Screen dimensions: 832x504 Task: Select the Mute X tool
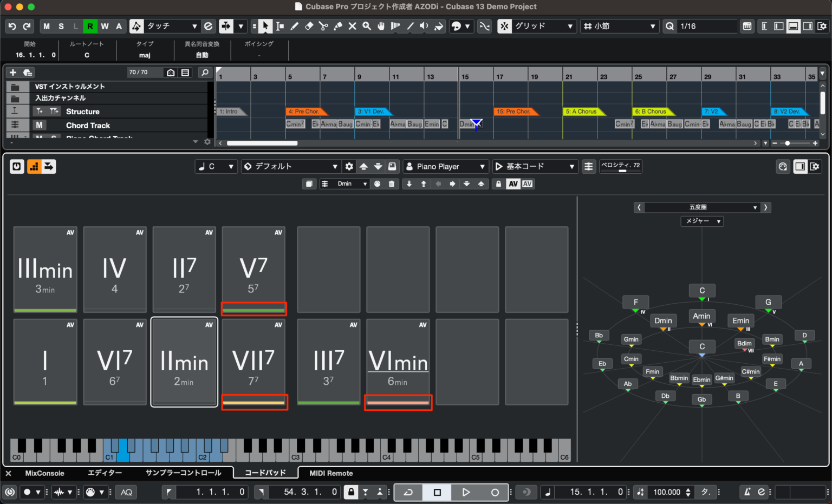[352, 26]
